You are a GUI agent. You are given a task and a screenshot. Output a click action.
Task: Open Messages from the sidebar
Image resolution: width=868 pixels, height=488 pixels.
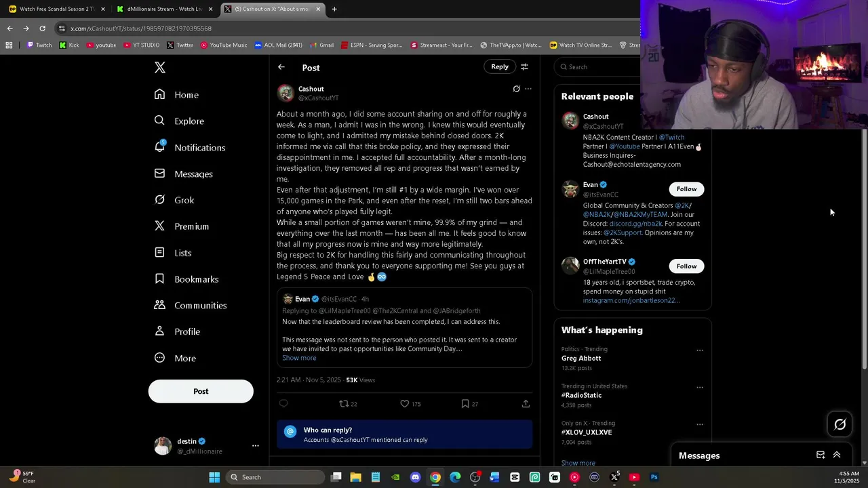click(183, 174)
